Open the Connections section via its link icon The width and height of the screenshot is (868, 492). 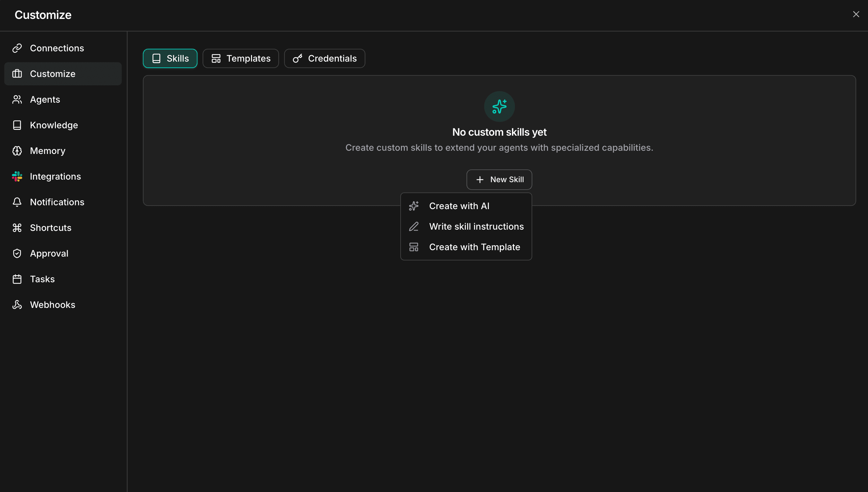(18, 48)
